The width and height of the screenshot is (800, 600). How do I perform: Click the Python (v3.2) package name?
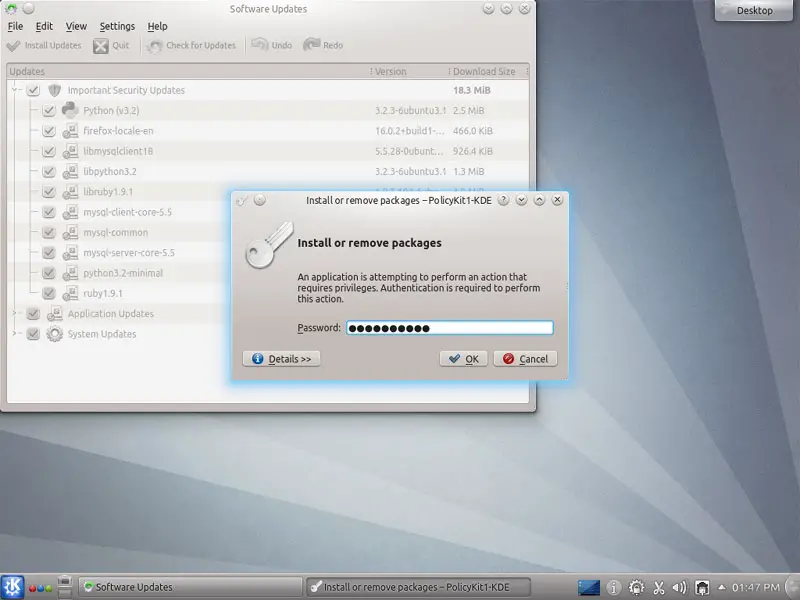pyautogui.click(x=111, y=111)
